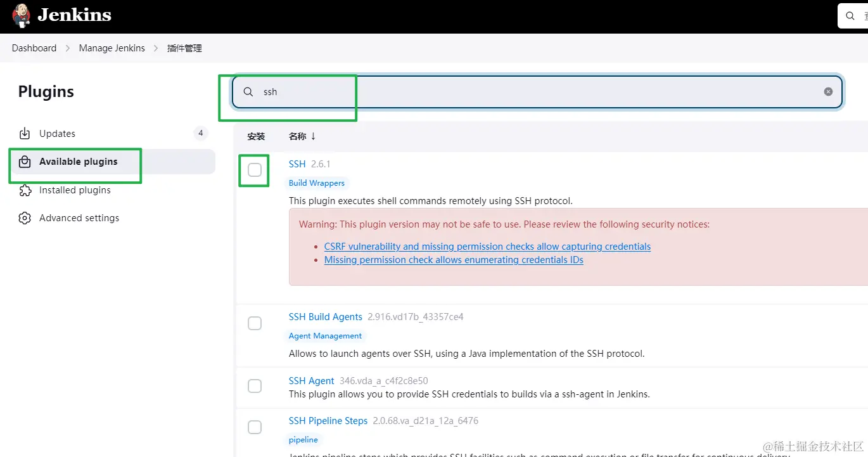Image resolution: width=868 pixels, height=457 pixels.
Task: Clear the plugin search with the X icon
Action: click(x=828, y=92)
